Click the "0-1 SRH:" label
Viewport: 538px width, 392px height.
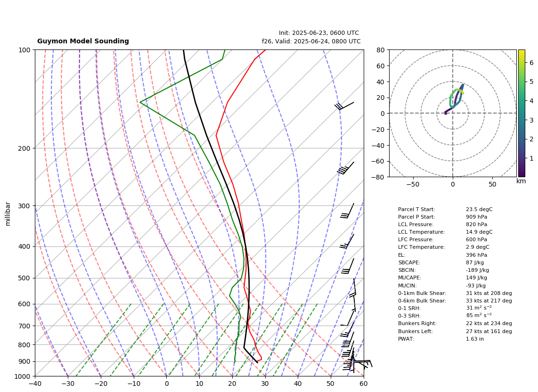tap(409, 308)
